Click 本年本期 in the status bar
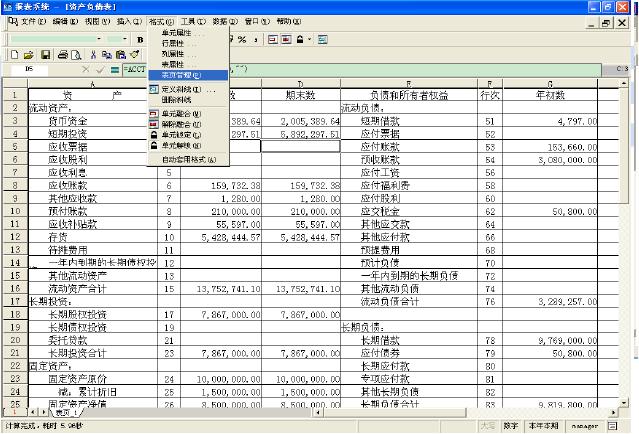This screenshot has height=434, width=639. pos(544,426)
